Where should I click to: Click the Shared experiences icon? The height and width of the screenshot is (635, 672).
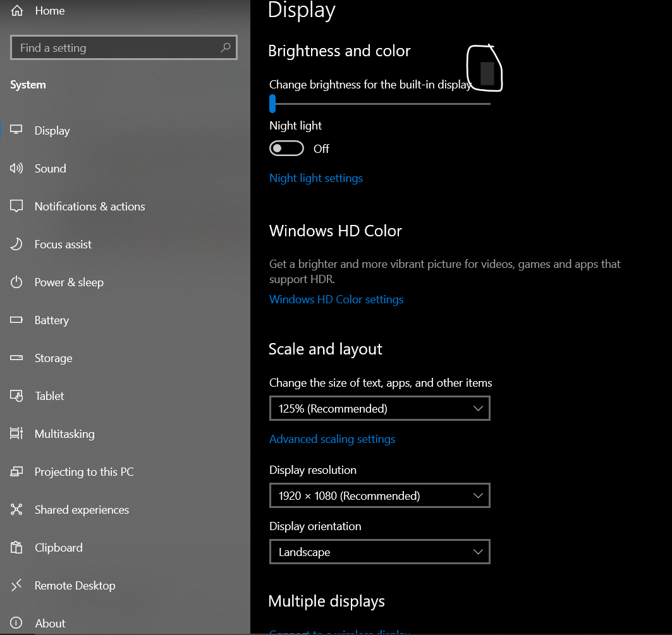(16, 509)
